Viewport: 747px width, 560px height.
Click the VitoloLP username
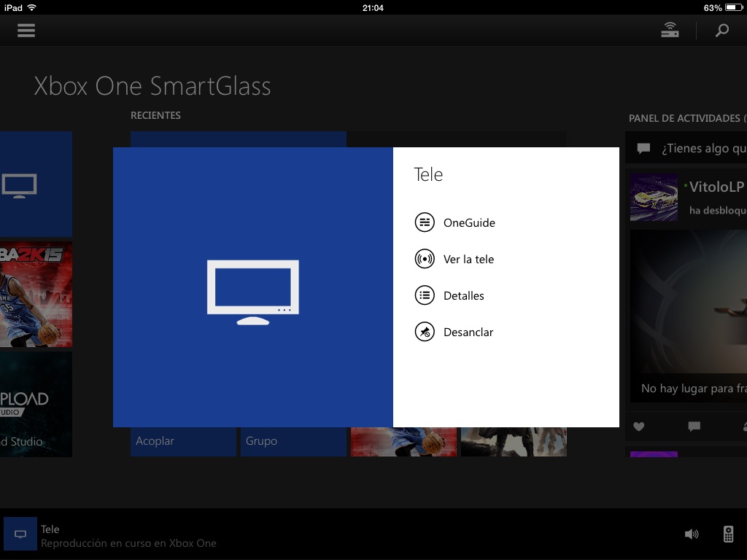click(x=716, y=187)
